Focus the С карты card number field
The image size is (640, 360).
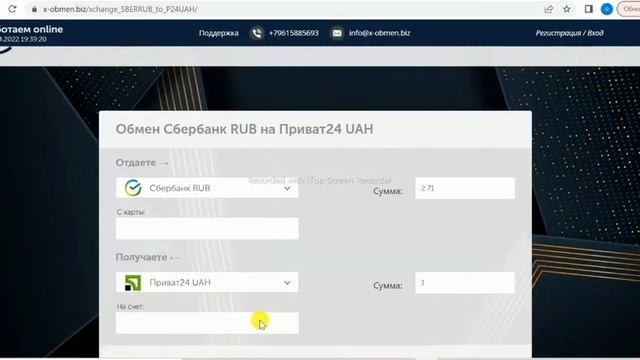tap(207, 228)
